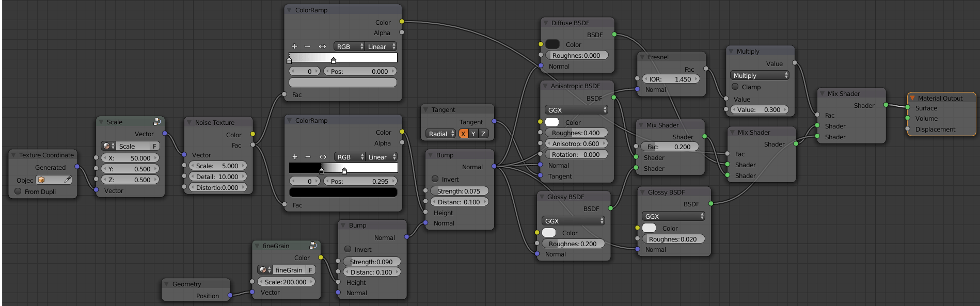The image size is (980, 306).
Task: Click the BSDF output socket of Diffuse BSDF
Action: (x=614, y=34)
